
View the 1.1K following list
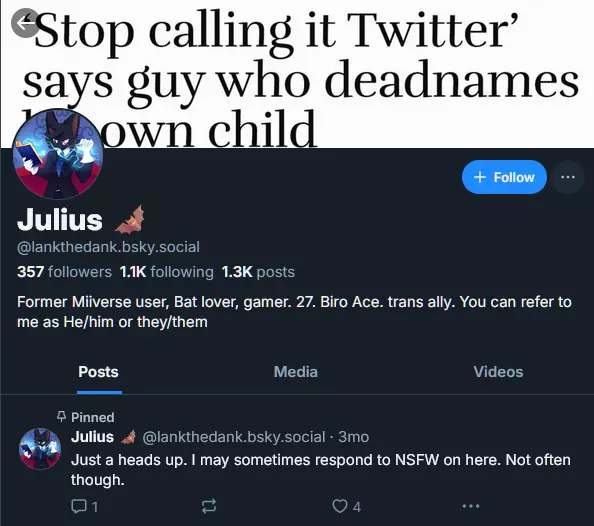tap(166, 272)
